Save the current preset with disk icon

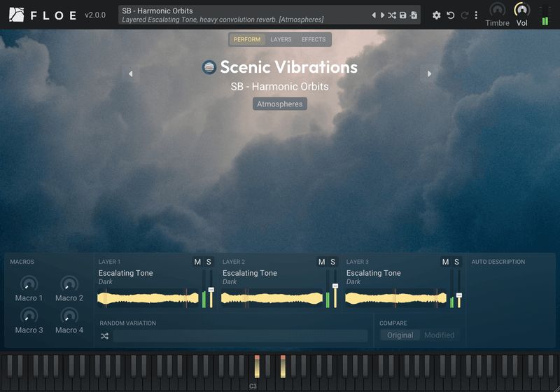[403, 15]
